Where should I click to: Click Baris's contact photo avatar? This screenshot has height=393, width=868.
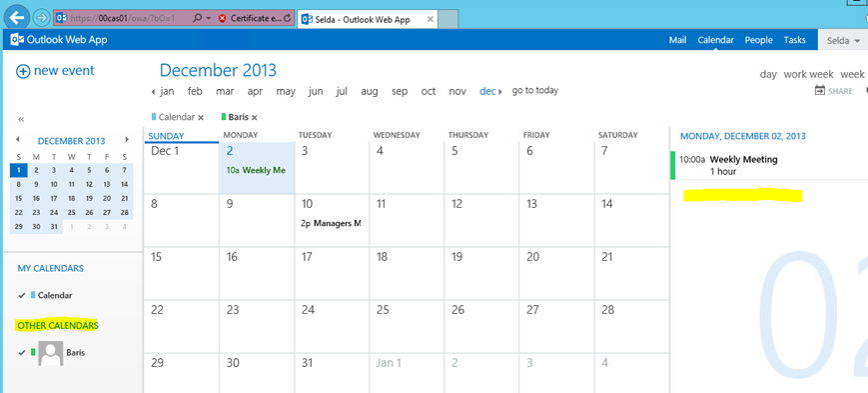click(x=51, y=353)
